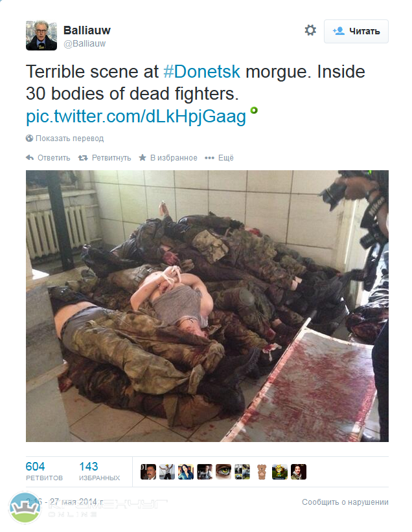
Task: Open the cartoon lion user avatar
Action: 280,472
